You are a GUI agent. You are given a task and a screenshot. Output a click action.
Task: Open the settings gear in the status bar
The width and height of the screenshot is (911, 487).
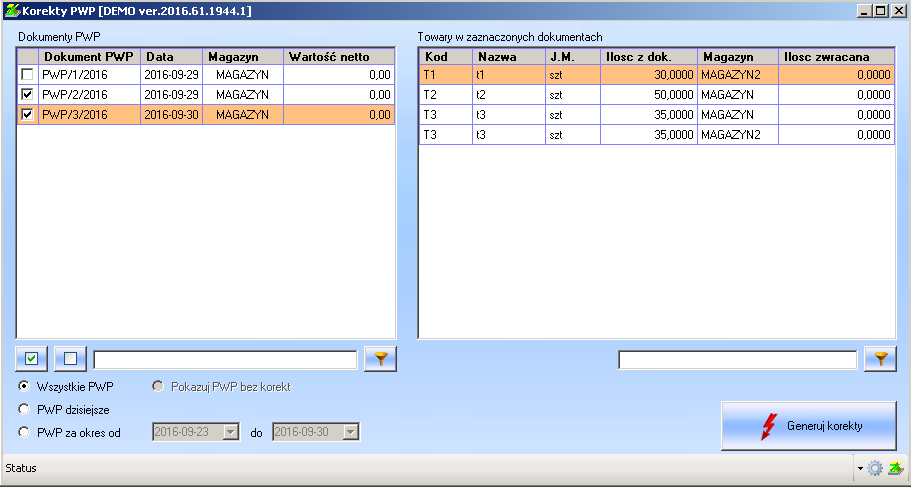pos(875,468)
